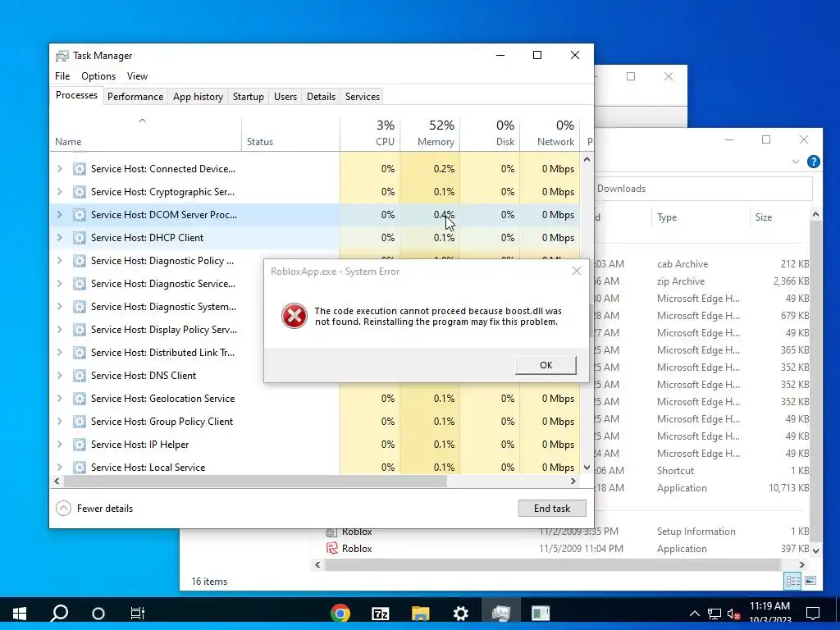This screenshot has height=630, width=840.
Task: Open Task Manager Options menu
Action: click(98, 76)
